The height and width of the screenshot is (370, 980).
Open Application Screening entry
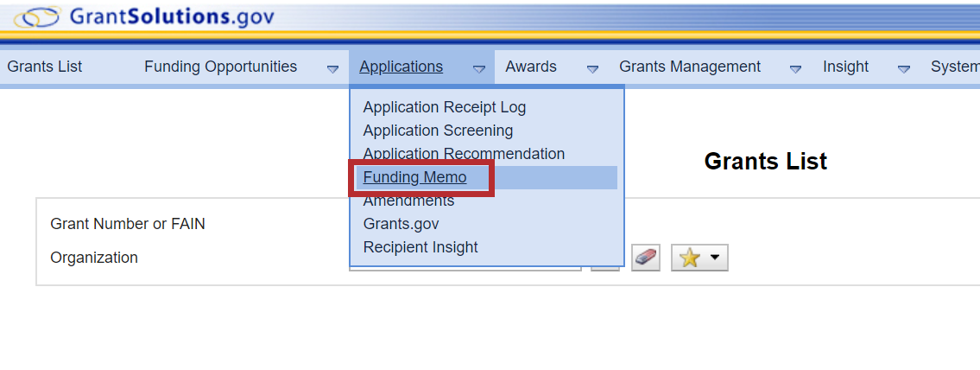coord(438,131)
